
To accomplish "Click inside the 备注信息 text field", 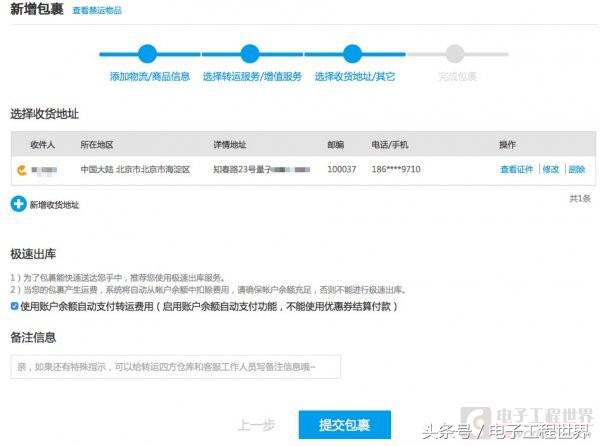I will (176, 367).
